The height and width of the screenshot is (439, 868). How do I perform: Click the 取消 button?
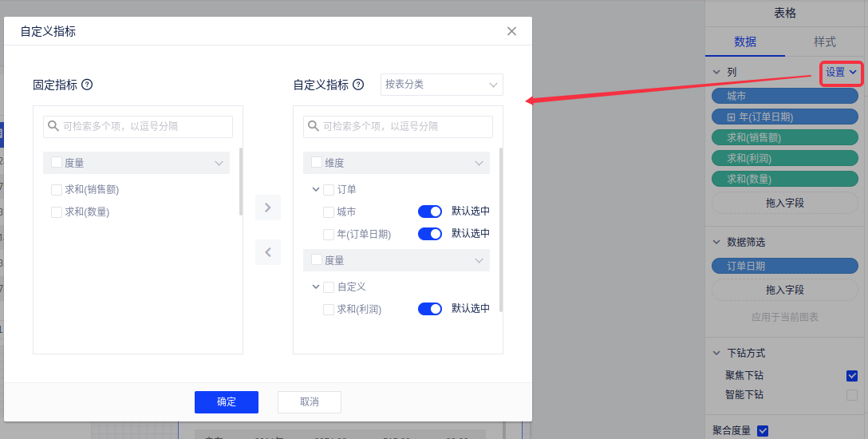click(x=310, y=402)
